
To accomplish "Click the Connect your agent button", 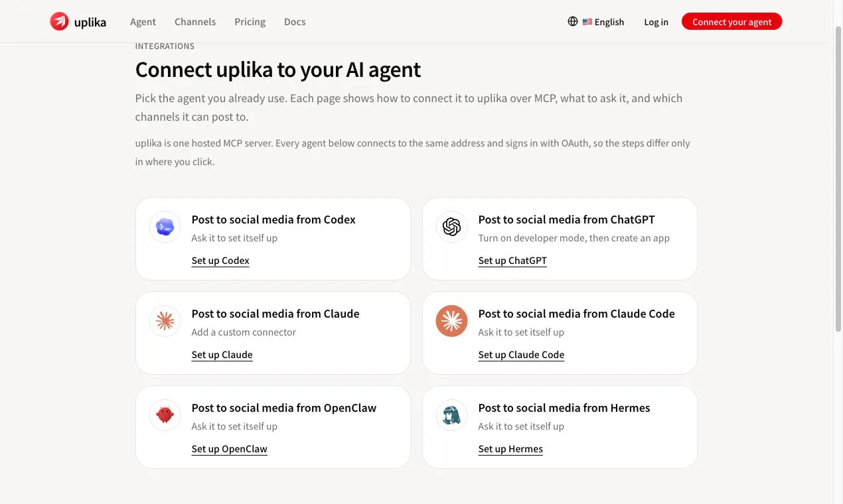I will (731, 22).
